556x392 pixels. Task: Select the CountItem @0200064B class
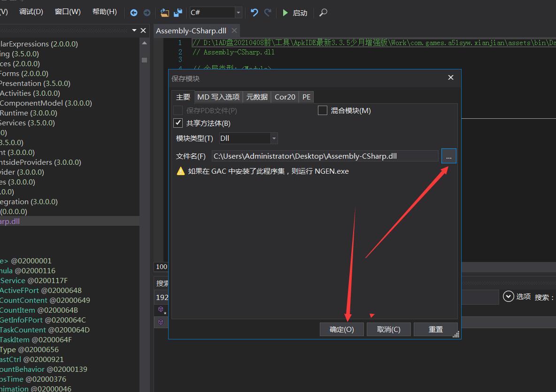pos(39,310)
